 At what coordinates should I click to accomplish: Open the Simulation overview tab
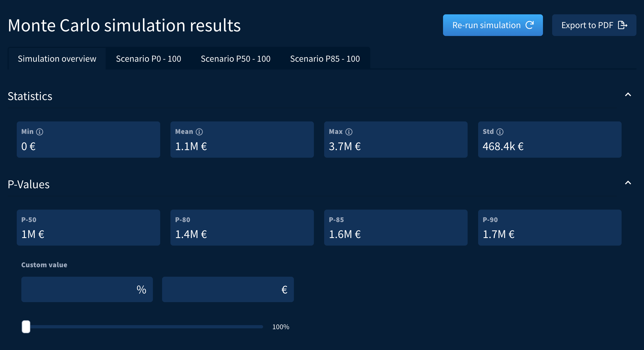coord(57,59)
